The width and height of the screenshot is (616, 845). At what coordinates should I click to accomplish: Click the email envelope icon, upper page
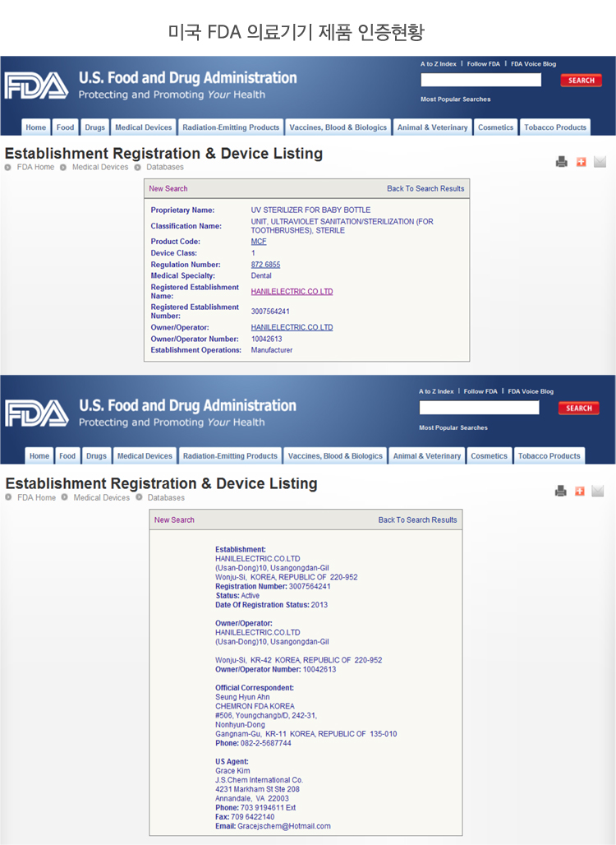[x=600, y=162]
